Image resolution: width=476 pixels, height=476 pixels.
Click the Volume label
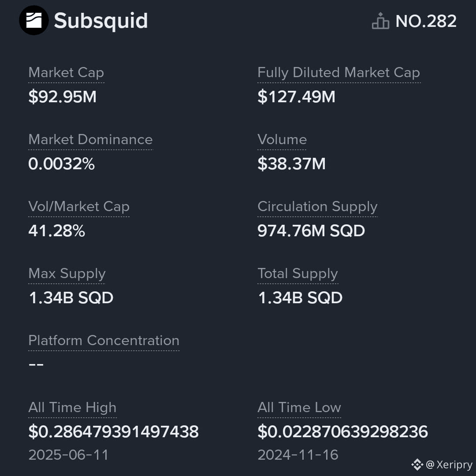(x=282, y=140)
